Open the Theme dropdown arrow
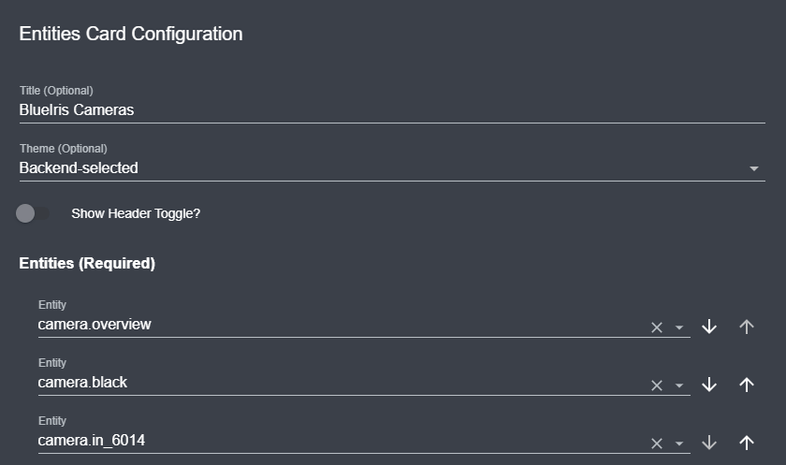786x465 pixels. coord(754,169)
